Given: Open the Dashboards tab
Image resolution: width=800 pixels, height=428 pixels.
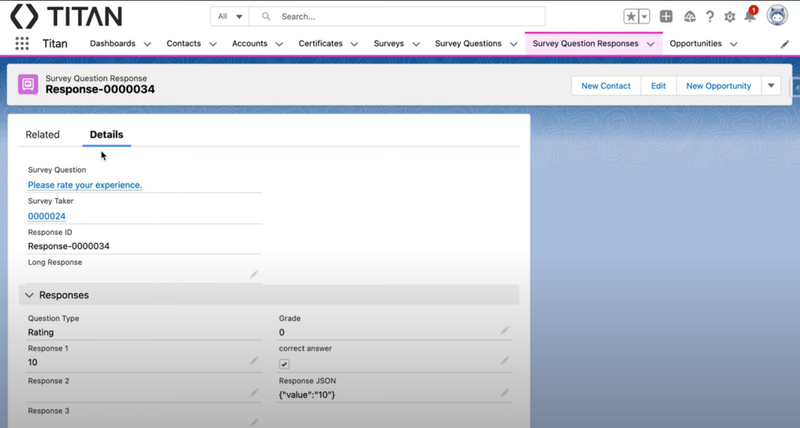Looking at the screenshot, I should (x=112, y=43).
